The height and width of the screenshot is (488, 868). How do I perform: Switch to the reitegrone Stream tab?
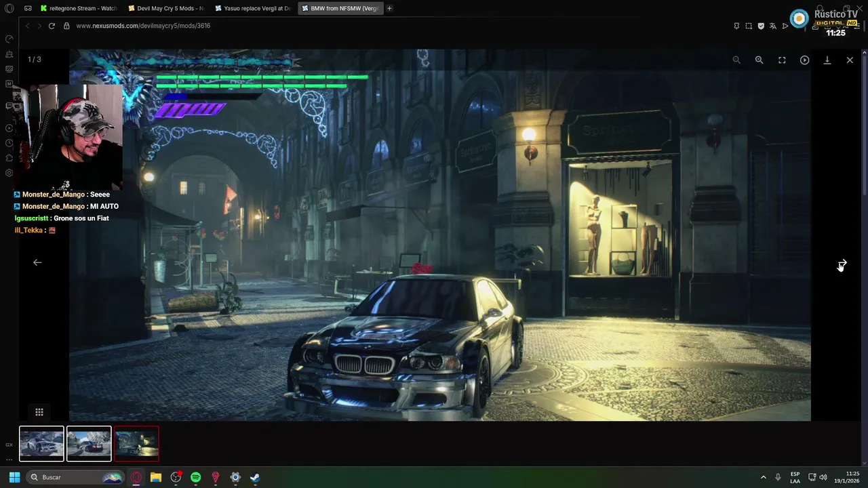click(79, 8)
